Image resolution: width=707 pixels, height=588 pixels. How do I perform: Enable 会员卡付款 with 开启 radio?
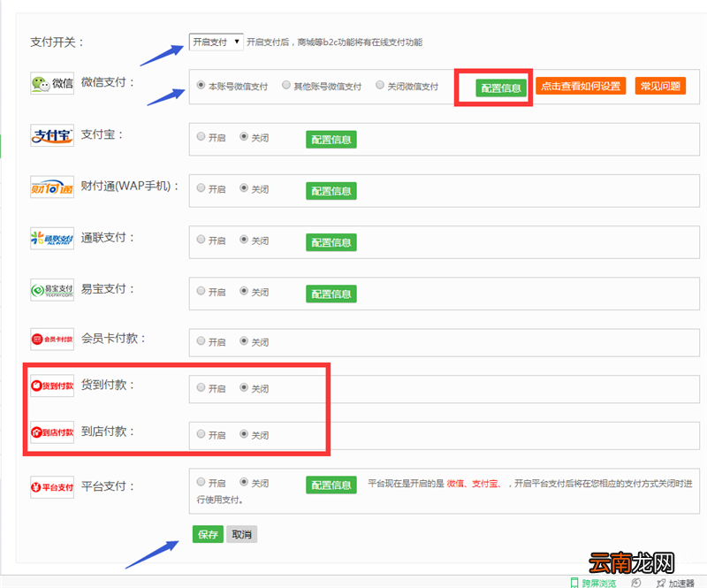point(201,340)
